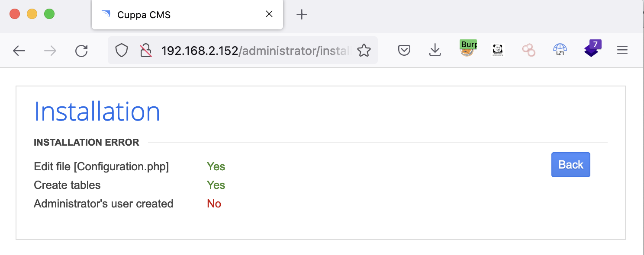Reload the current page
Viewport: 644px width, 255px height.
[x=81, y=51]
